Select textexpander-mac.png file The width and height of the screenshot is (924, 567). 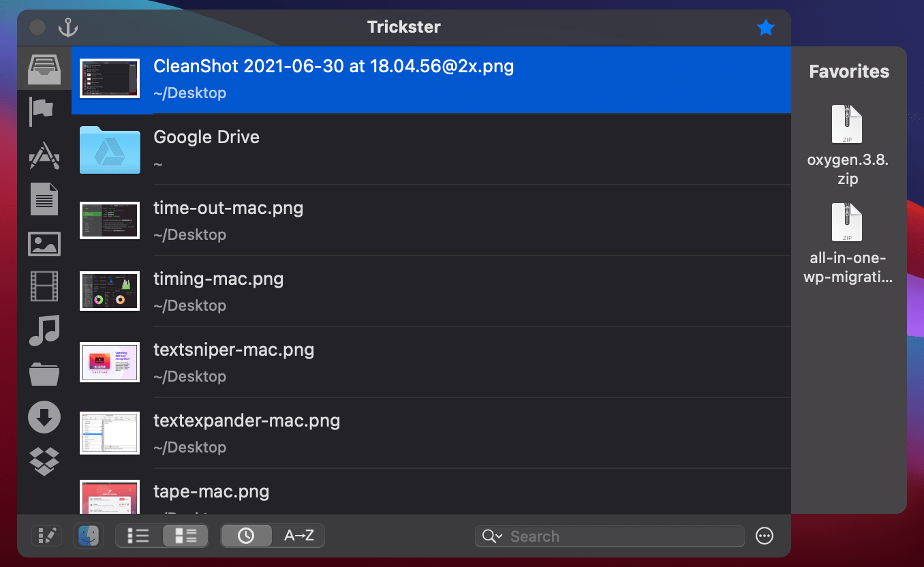pos(431,433)
